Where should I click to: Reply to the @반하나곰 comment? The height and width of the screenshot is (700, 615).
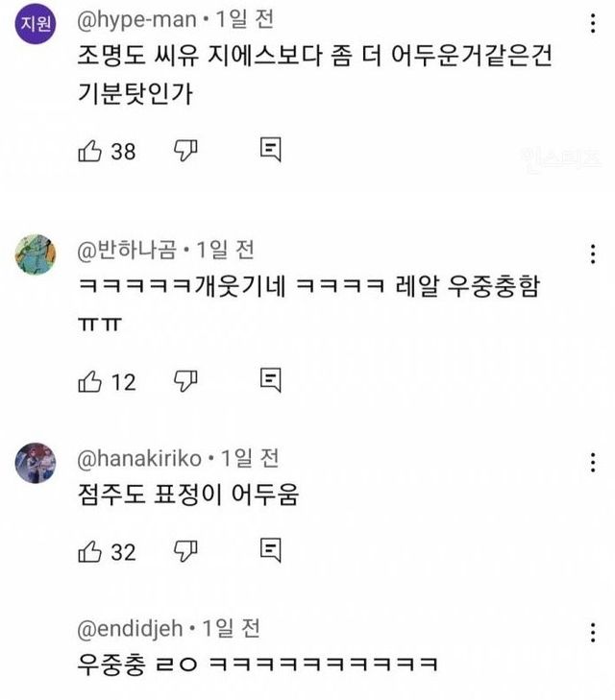[x=270, y=381]
